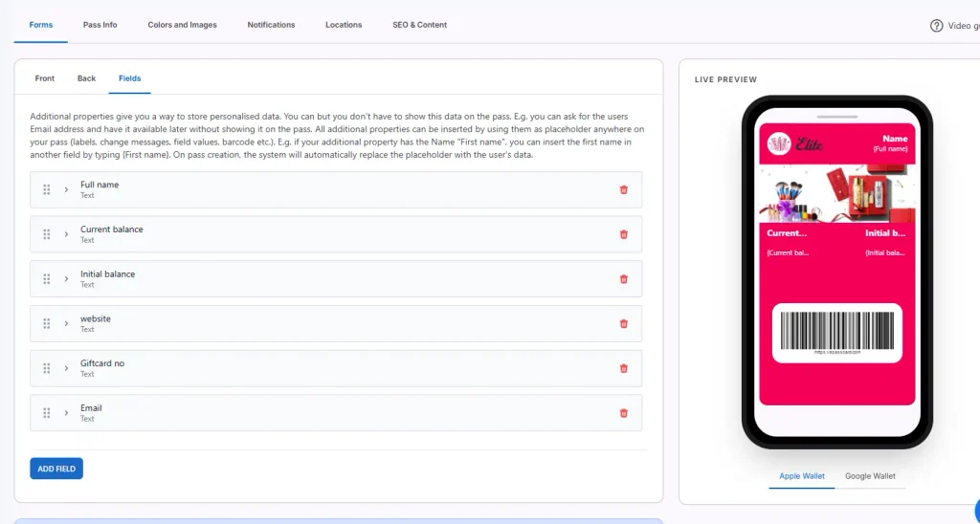
Task: Expand the Email field row
Action: click(66, 413)
